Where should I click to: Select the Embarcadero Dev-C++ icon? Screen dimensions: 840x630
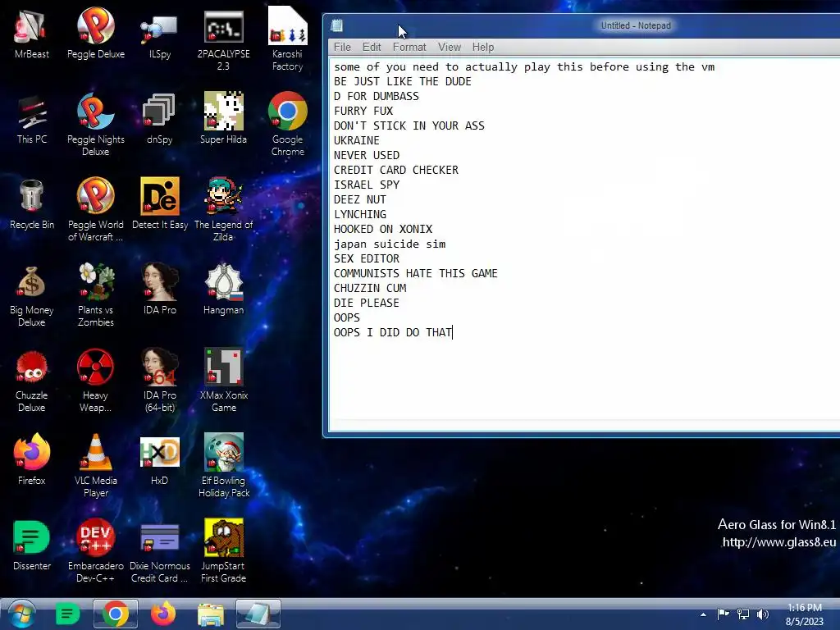(x=95, y=550)
